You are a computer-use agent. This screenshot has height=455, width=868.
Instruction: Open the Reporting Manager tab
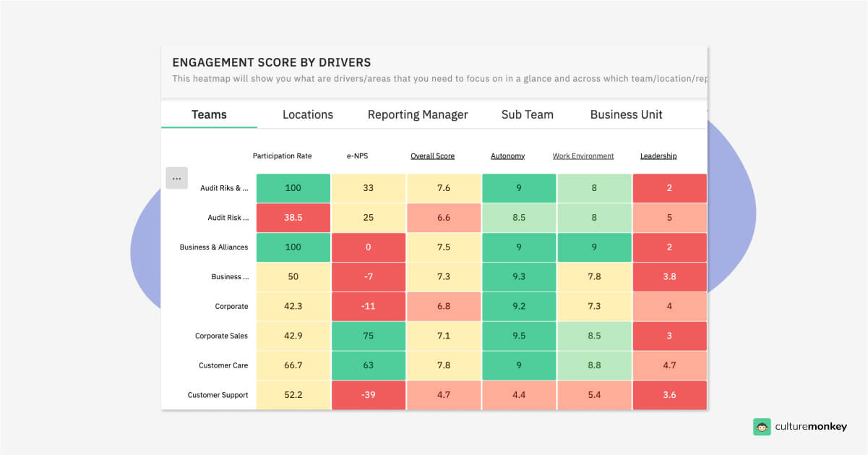click(418, 114)
